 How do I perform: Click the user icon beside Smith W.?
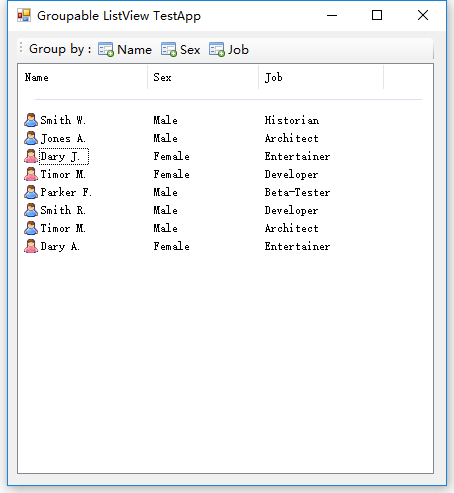pyautogui.click(x=31, y=120)
